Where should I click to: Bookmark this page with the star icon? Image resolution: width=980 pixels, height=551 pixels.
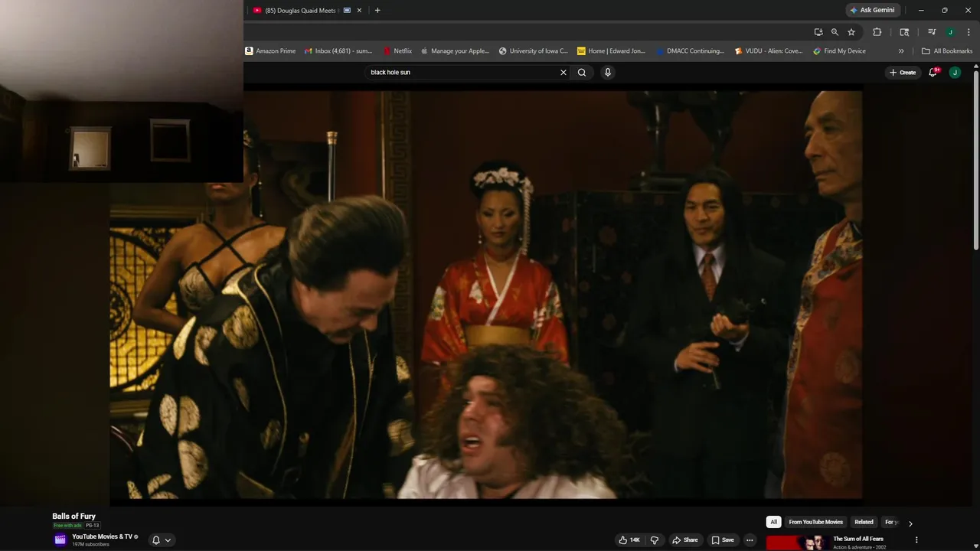pos(851,32)
